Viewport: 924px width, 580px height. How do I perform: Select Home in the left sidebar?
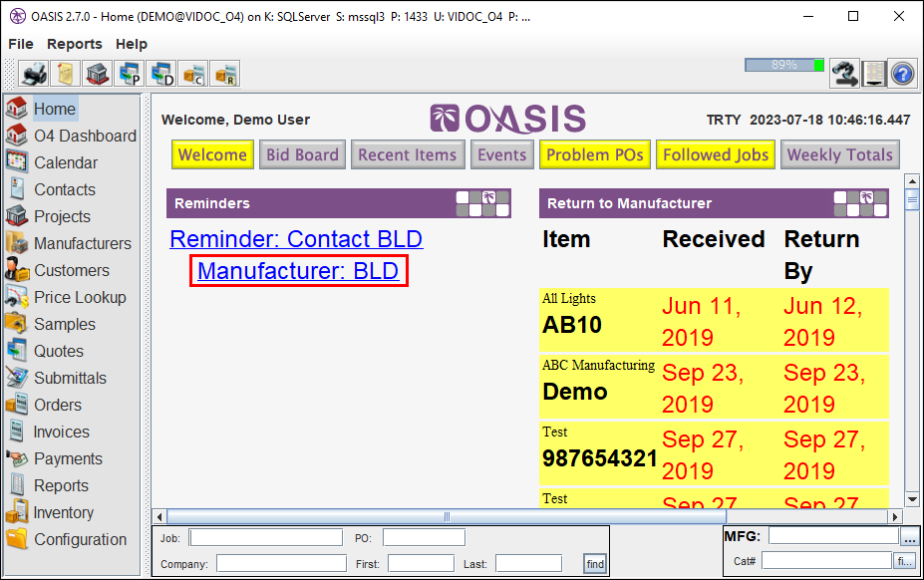point(55,109)
